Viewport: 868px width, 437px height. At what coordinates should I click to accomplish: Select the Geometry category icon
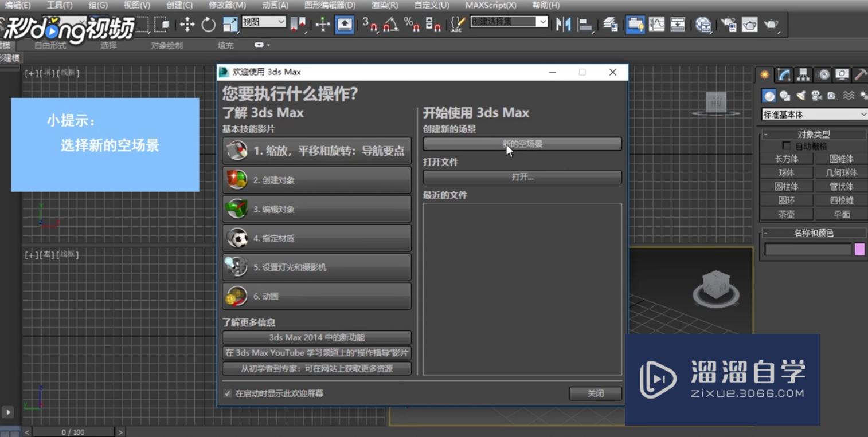point(769,96)
